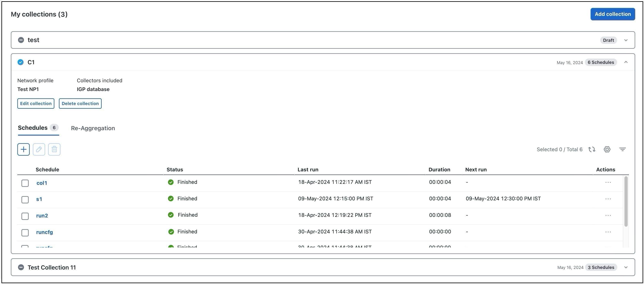Open the col1 schedule link

[42, 183]
